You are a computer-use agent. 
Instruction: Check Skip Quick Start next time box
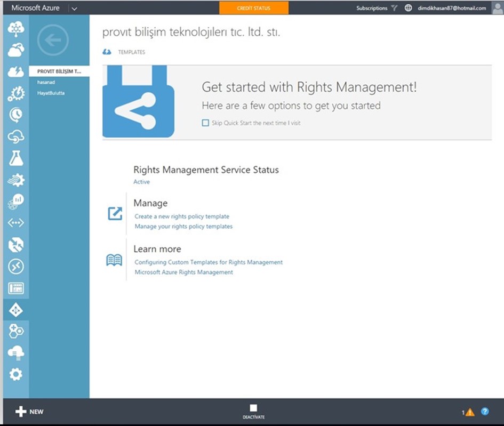click(205, 123)
